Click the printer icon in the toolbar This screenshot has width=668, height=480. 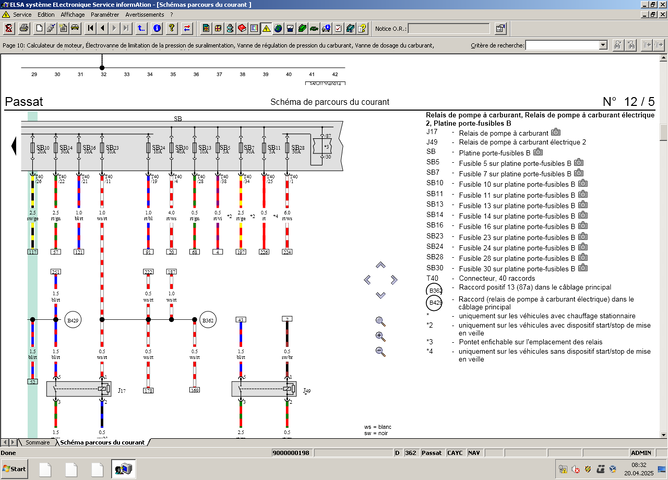coord(24,28)
